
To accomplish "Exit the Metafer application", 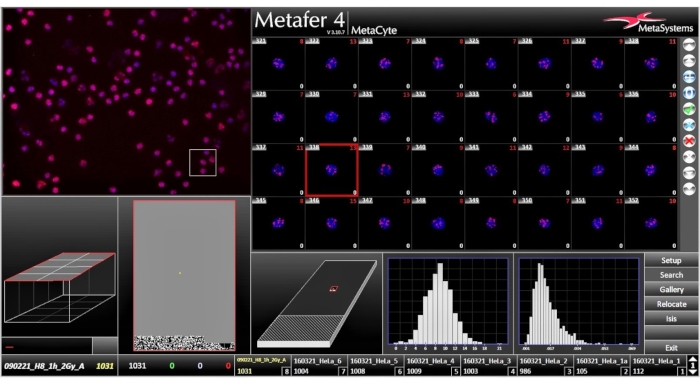I will coord(671,347).
